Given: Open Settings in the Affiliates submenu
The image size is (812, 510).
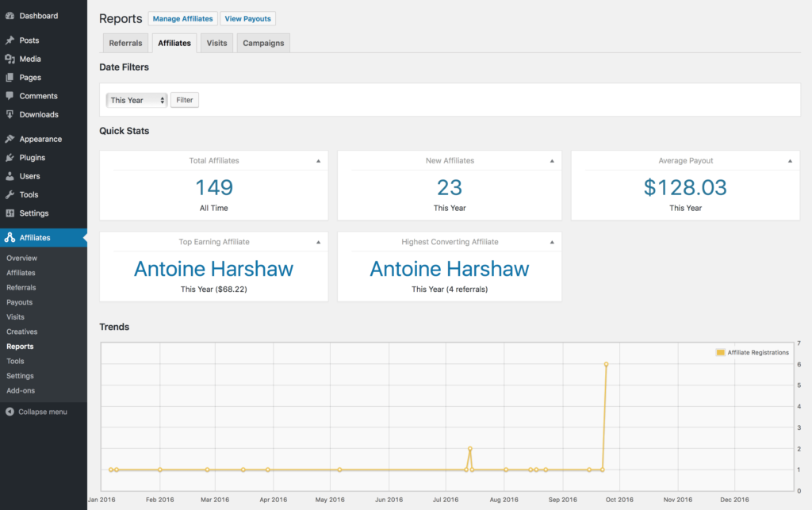Looking at the screenshot, I should tap(20, 376).
